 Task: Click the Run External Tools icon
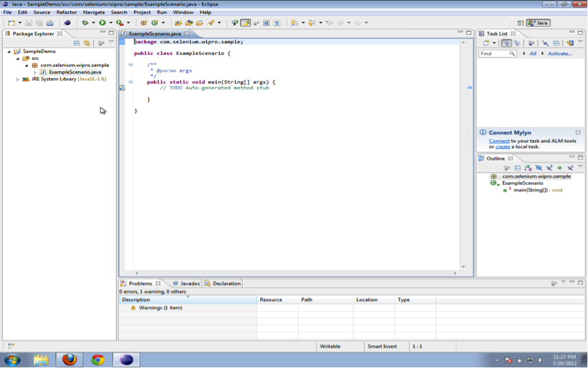[x=120, y=23]
